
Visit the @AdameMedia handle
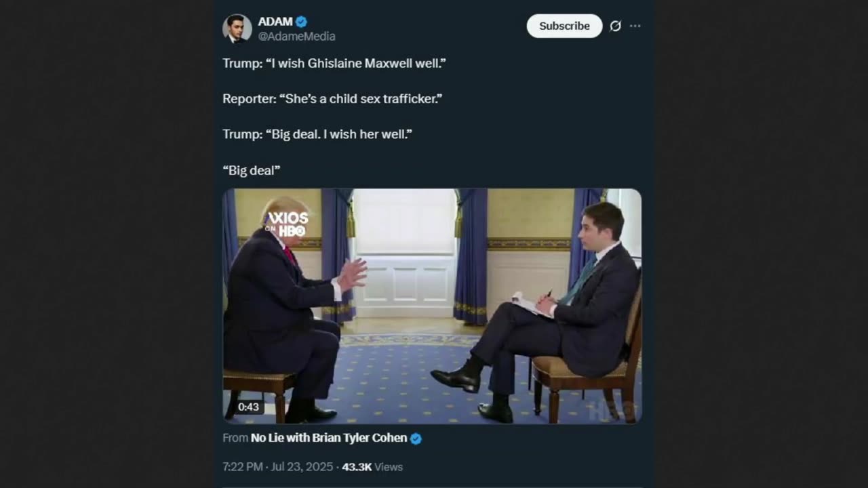pyautogui.click(x=296, y=37)
